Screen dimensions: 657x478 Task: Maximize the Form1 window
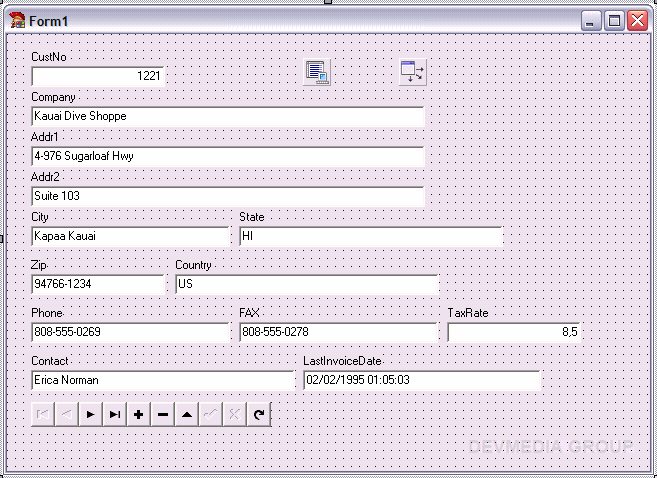click(615, 20)
